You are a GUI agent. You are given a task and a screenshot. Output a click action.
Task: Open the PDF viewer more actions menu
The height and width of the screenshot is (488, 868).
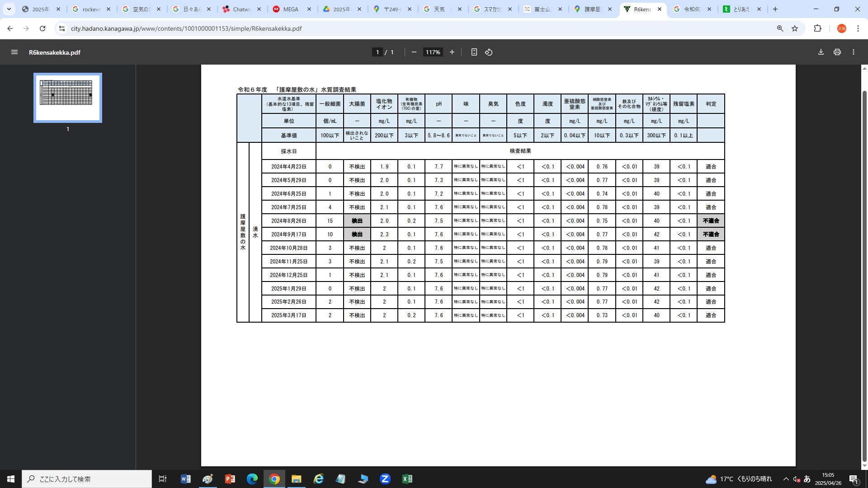(x=854, y=52)
